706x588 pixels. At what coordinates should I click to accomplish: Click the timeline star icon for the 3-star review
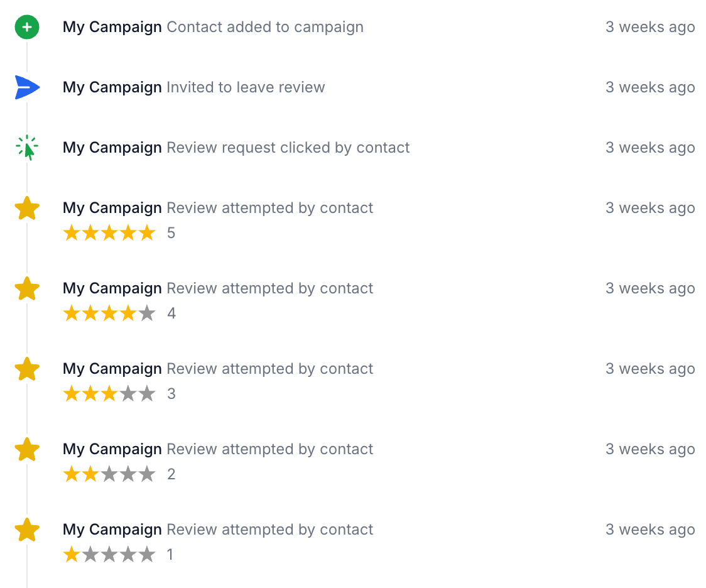(x=27, y=369)
